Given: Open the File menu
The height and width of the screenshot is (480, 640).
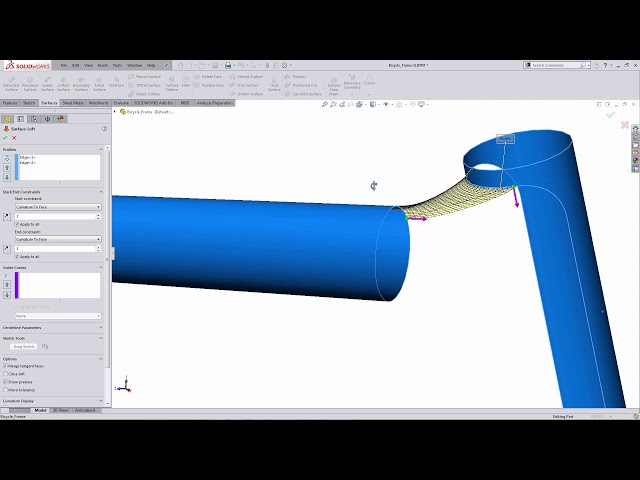Looking at the screenshot, I should 64,65.
